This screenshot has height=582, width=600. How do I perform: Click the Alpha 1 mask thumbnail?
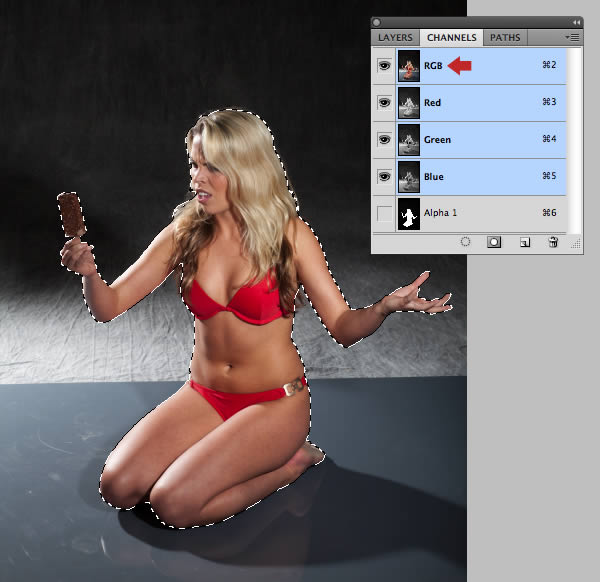409,214
